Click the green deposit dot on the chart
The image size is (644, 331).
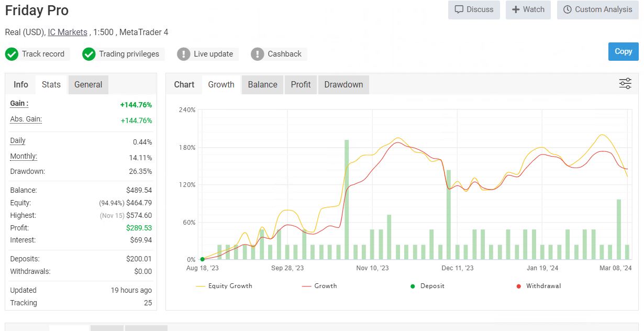click(x=202, y=259)
